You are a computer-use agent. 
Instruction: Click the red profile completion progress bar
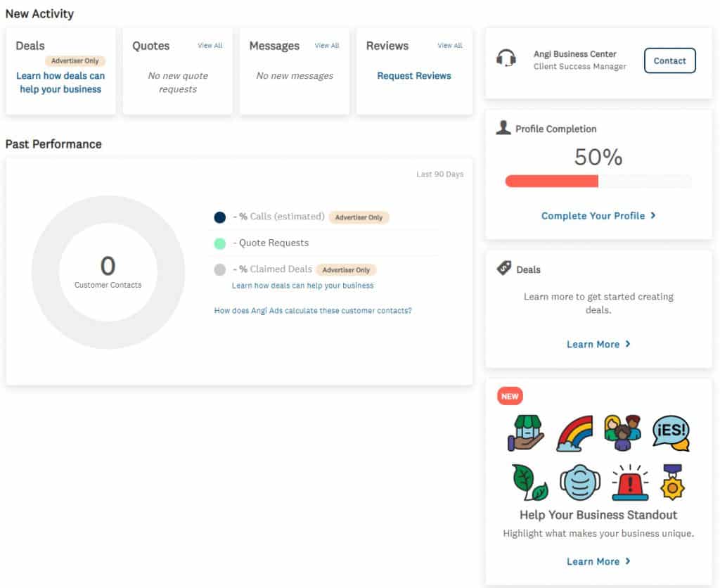tap(552, 181)
